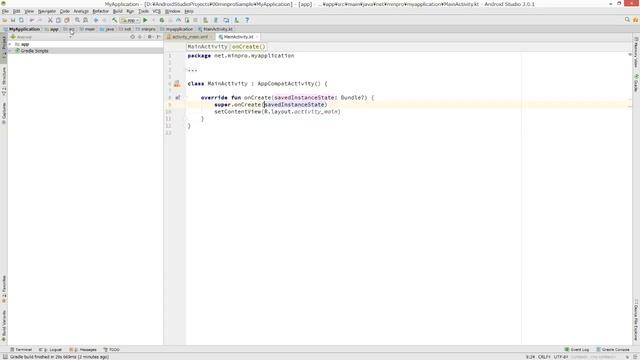The height and width of the screenshot is (360, 640).
Task: Open the Logcat tool window
Action: pos(51,350)
